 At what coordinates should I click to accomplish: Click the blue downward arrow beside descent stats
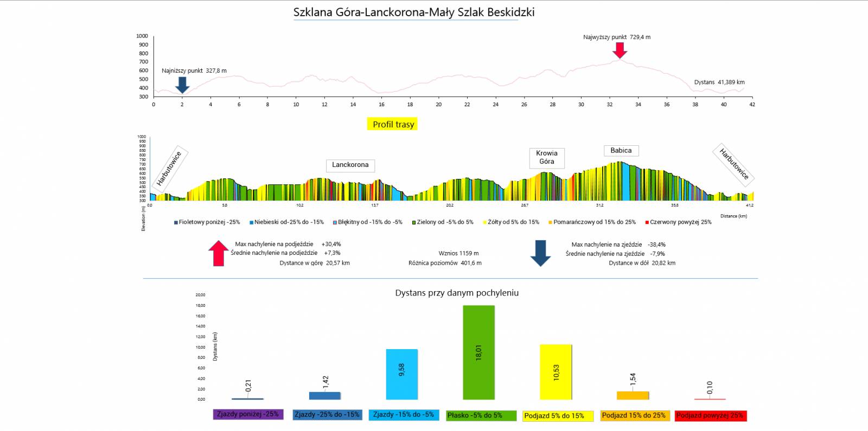tap(540, 253)
